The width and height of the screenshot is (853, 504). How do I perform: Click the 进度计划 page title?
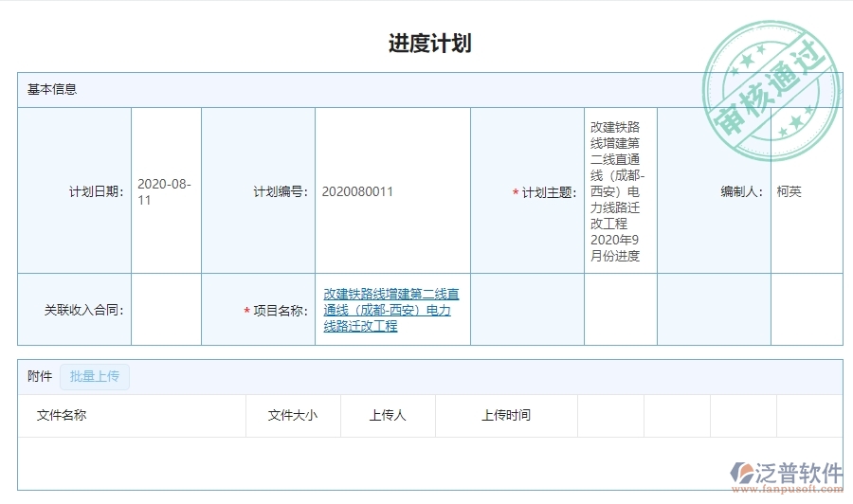(429, 44)
